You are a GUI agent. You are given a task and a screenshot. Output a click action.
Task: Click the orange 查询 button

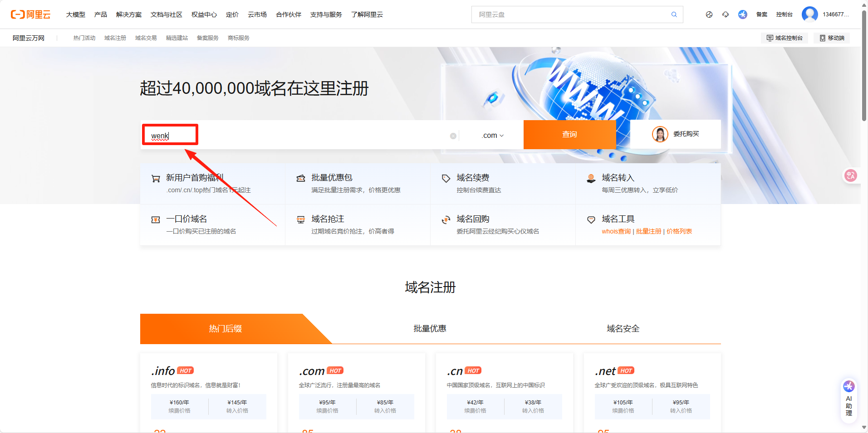[x=569, y=135]
